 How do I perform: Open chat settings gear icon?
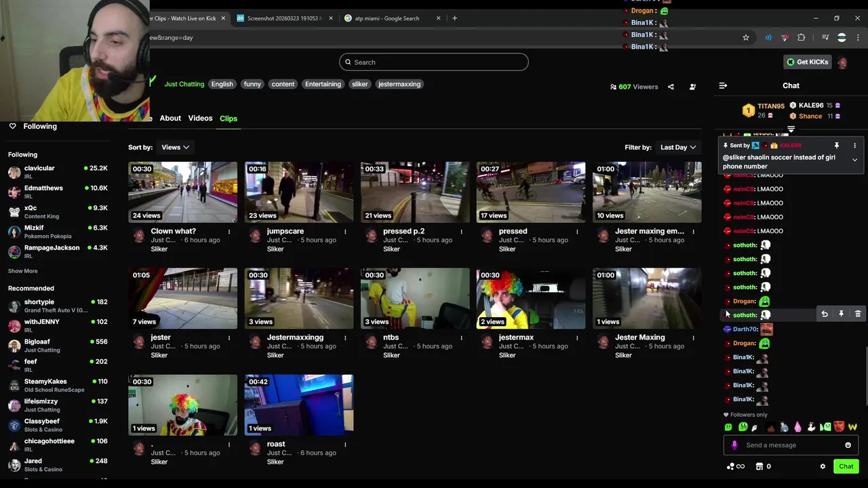[823, 466]
